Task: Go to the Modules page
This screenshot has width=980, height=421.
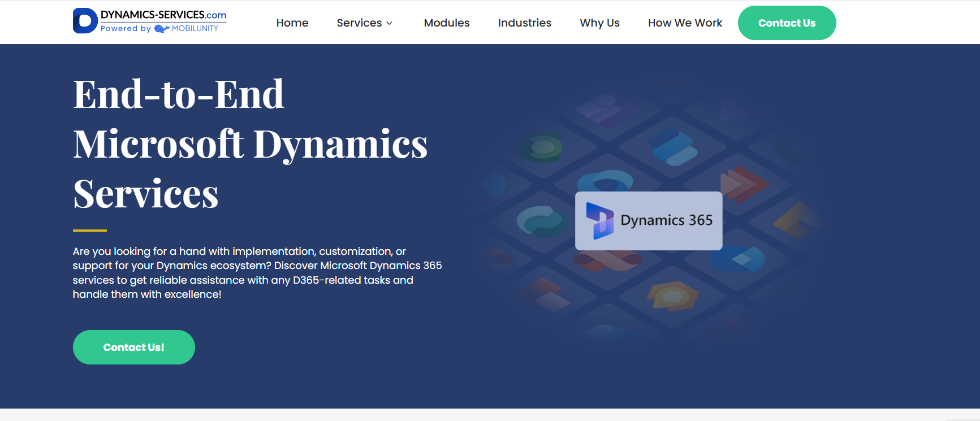Action: (x=447, y=23)
